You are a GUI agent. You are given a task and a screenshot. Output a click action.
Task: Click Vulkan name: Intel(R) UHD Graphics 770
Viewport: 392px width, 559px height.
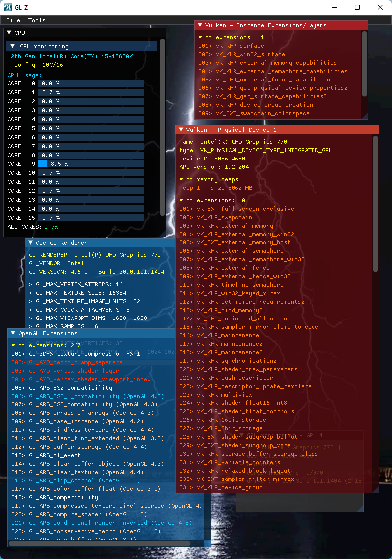point(233,142)
